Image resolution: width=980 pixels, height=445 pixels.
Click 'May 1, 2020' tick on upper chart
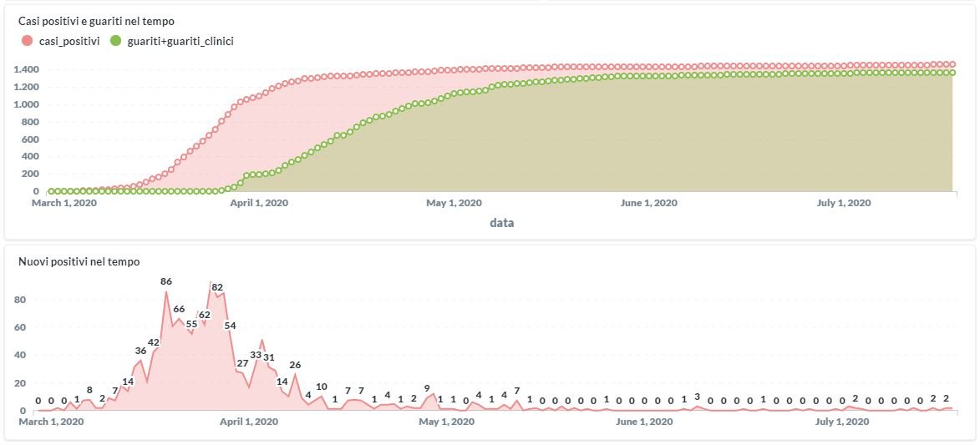[x=454, y=203]
